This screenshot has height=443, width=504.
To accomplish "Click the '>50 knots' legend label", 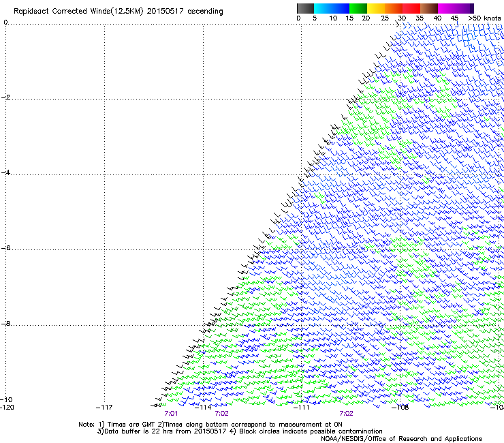I will point(484,18).
